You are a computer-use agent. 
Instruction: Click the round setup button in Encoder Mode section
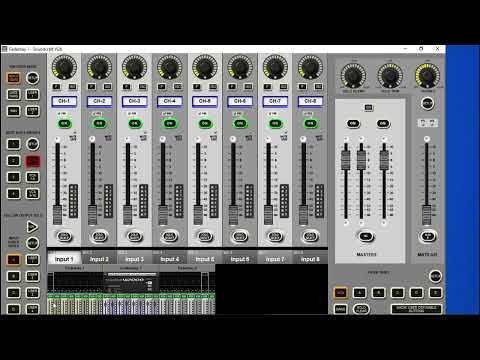pyautogui.click(x=32, y=78)
